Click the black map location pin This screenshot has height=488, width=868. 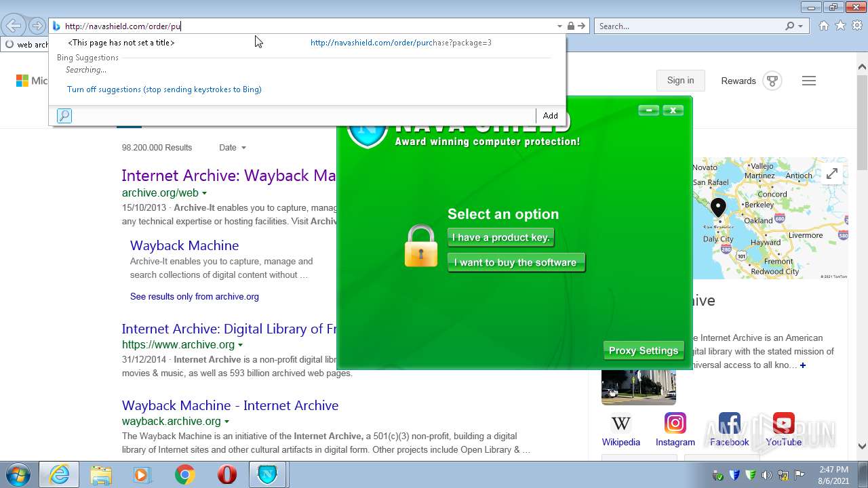(718, 207)
